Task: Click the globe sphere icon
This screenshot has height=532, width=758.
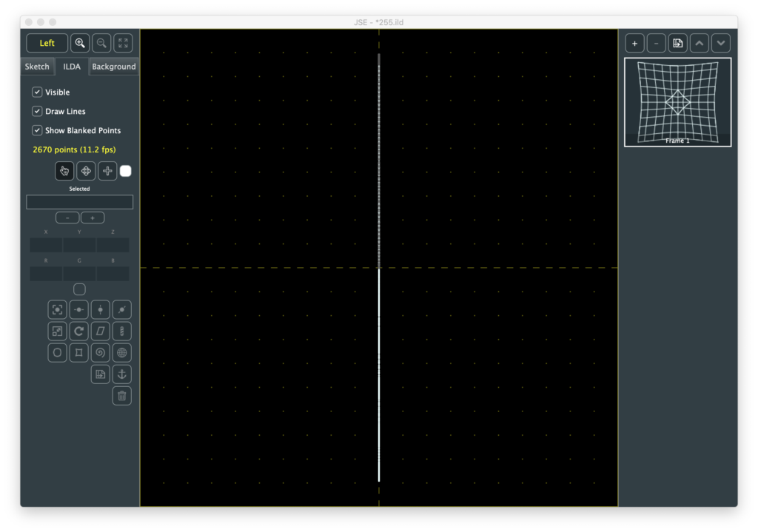Action: [x=122, y=352]
